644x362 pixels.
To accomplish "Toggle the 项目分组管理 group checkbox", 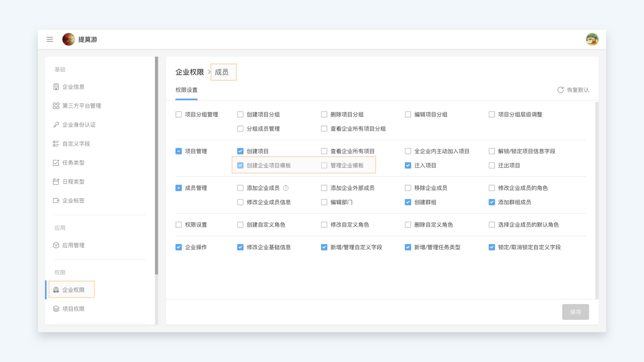I will pyautogui.click(x=179, y=115).
